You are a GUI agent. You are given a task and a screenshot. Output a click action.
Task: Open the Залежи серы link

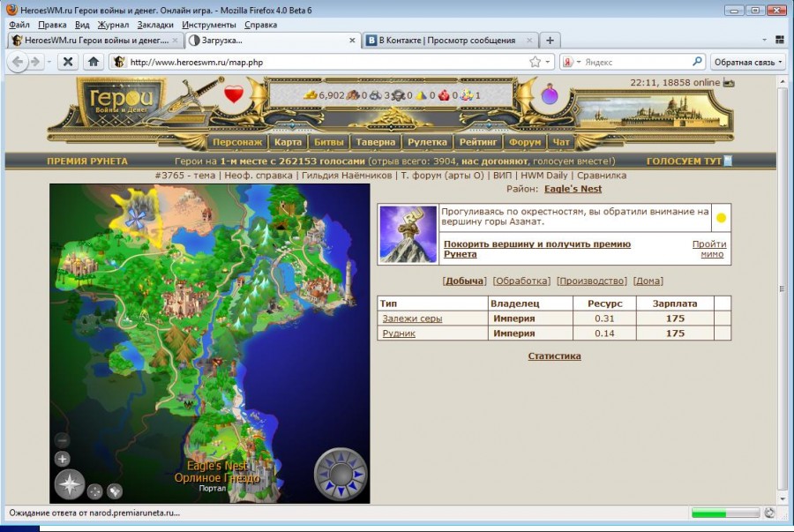[412, 318]
